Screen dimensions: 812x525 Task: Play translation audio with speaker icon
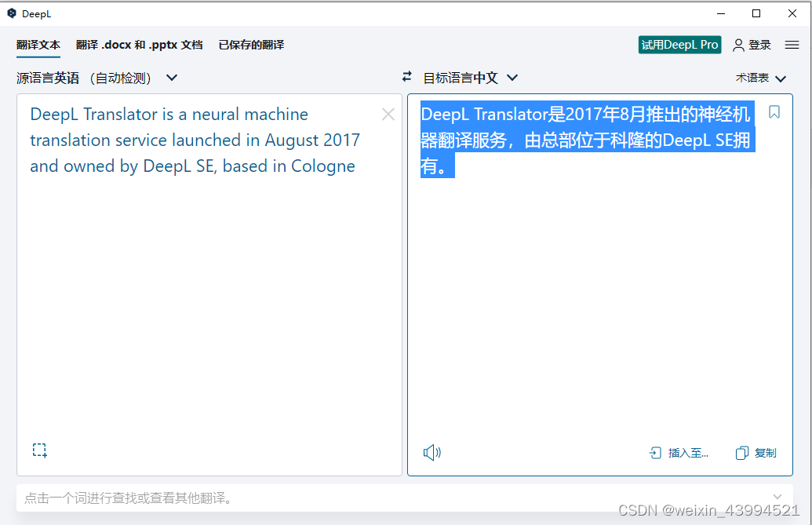point(432,453)
